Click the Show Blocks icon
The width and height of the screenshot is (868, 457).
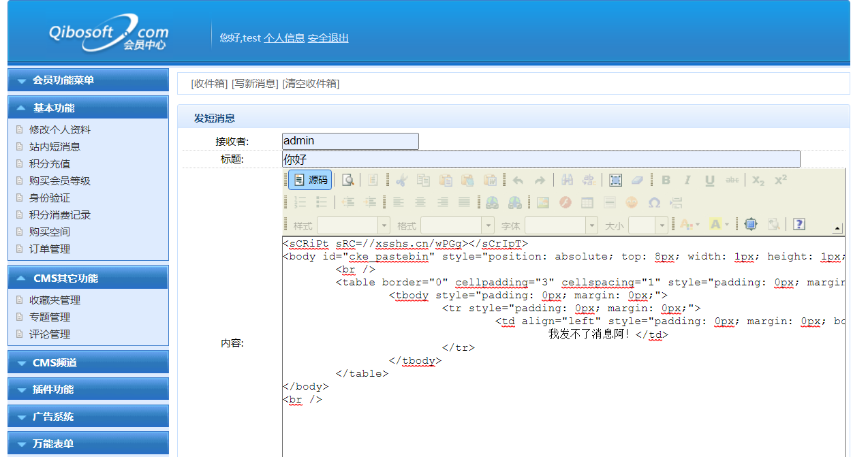tap(773, 224)
